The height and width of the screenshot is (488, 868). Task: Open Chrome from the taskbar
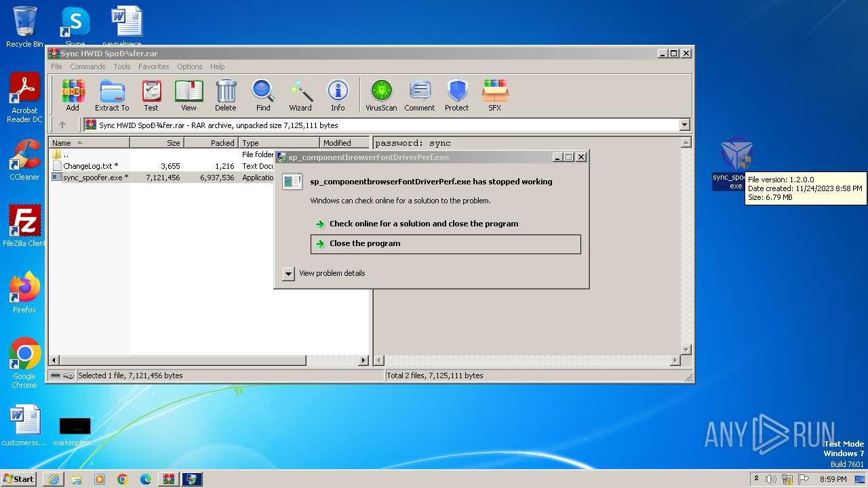[123, 479]
